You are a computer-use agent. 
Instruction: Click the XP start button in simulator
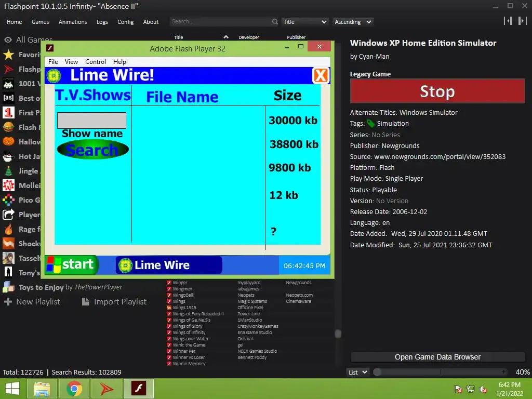coord(72,264)
